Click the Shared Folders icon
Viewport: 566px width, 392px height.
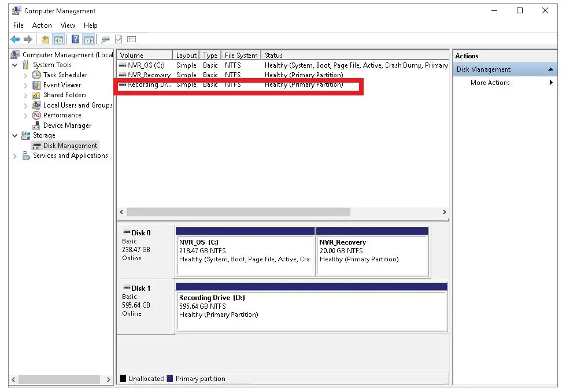pyautogui.click(x=36, y=95)
